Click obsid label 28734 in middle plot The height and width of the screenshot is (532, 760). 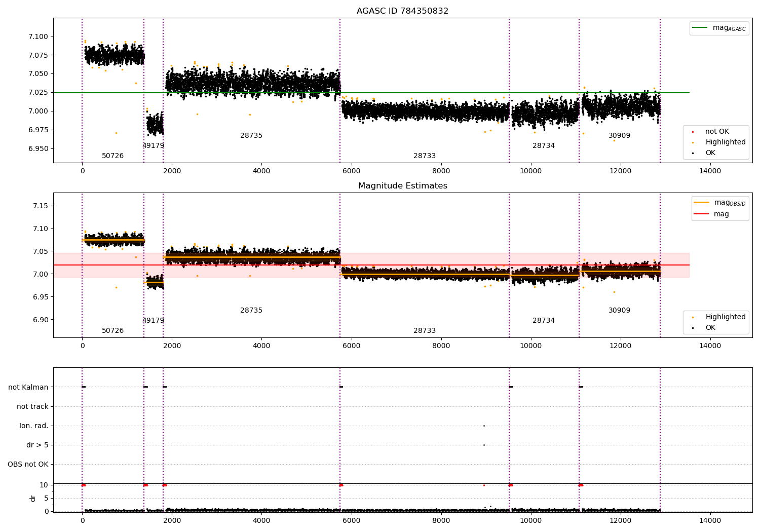544,321
